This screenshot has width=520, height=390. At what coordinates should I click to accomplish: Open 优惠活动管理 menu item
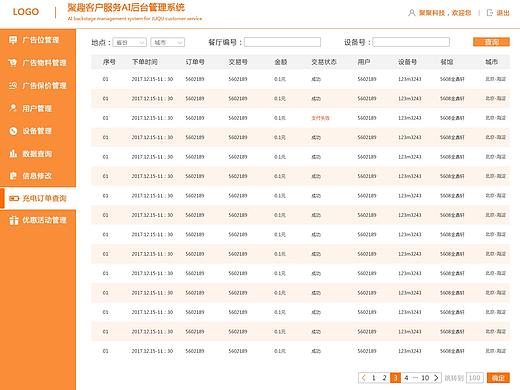[x=38, y=220]
